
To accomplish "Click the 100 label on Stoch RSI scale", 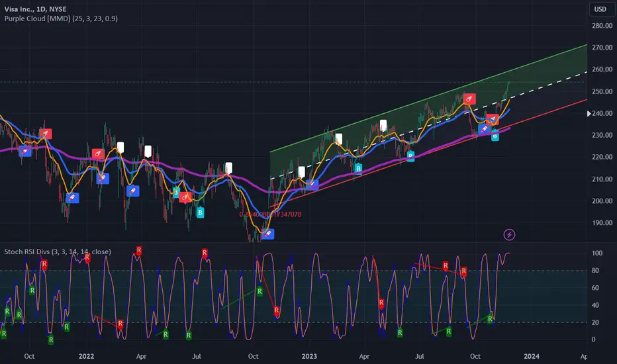I will coord(597,253).
